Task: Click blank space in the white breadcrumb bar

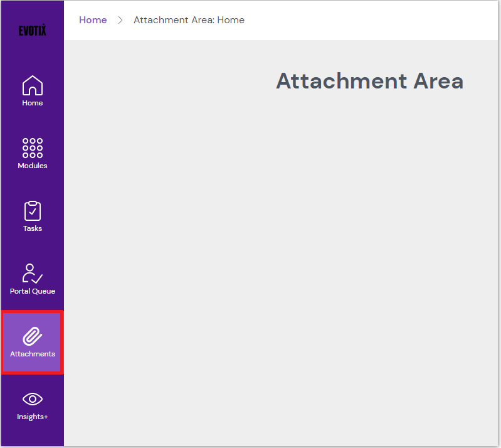Action: point(376,20)
